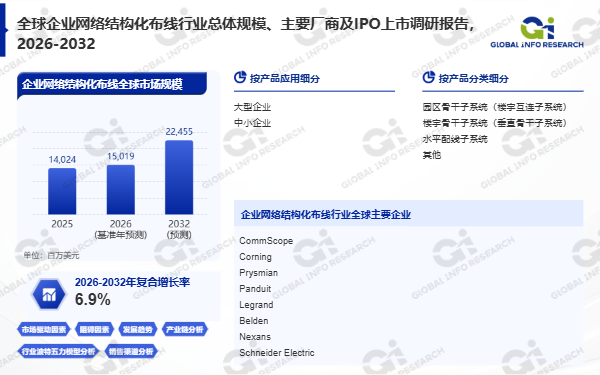Select the 2032 forecast bar

pos(179,177)
